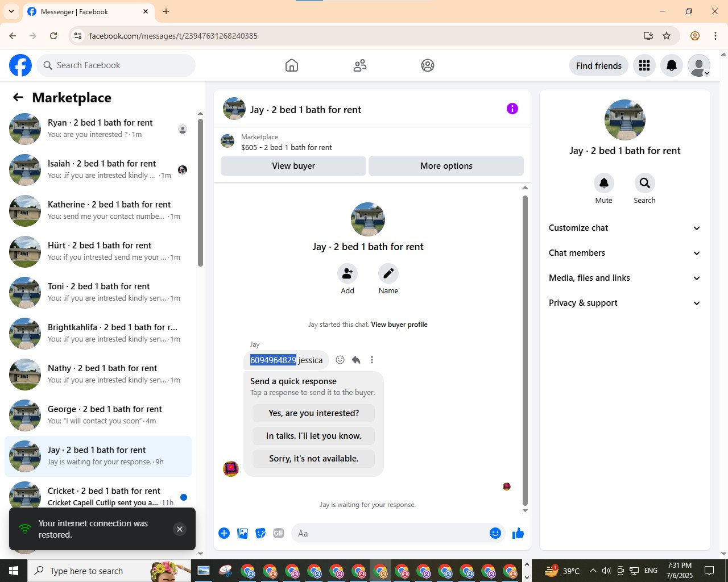Open Nathy's 2 bed 1 bath conversation
This screenshot has width=728, height=582.
click(x=98, y=375)
